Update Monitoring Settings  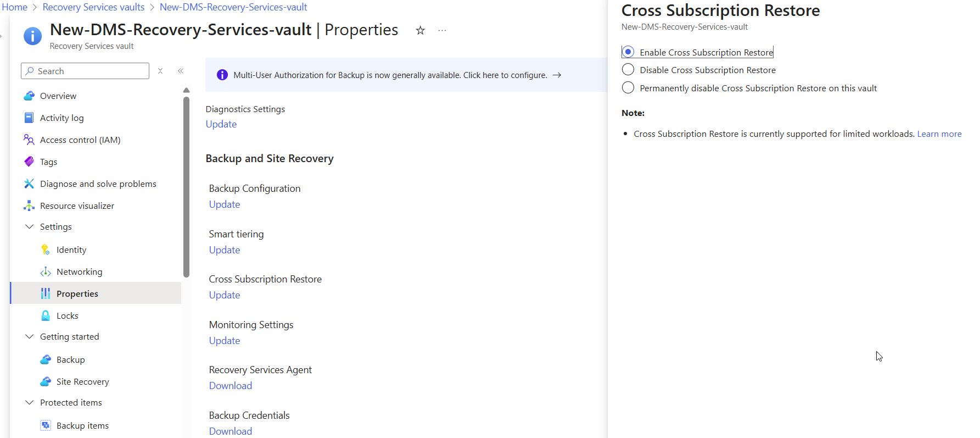[225, 341]
